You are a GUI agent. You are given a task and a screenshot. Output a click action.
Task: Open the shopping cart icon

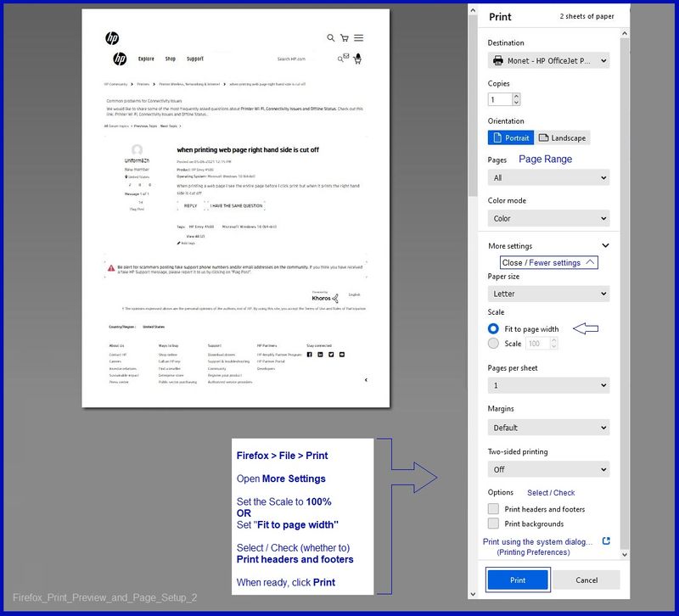pos(344,37)
